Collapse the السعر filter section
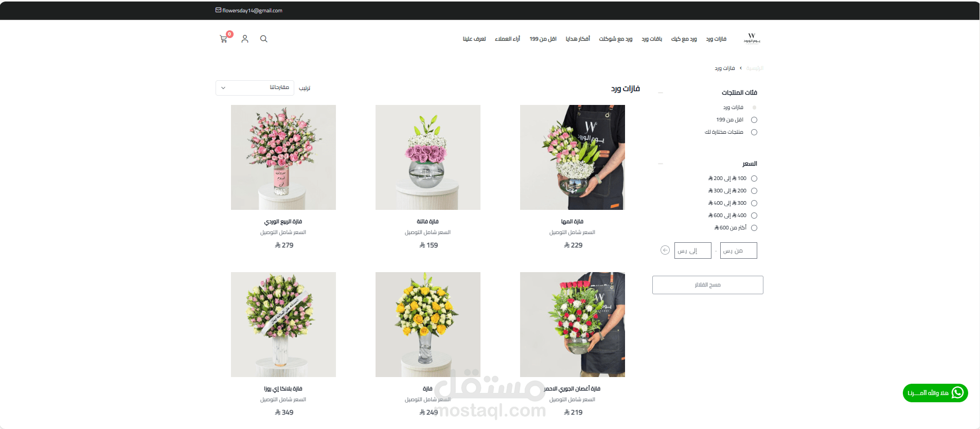 pyautogui.click(x=661, y=164)
